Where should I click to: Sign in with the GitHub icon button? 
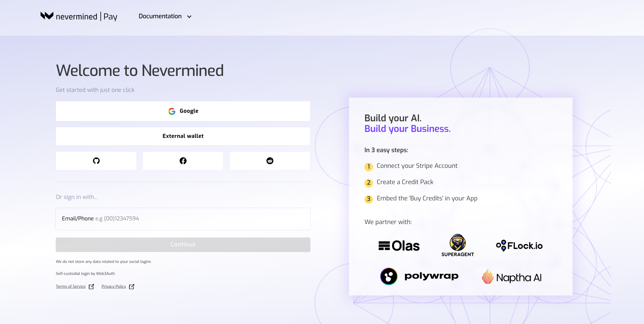pos(96,161)
